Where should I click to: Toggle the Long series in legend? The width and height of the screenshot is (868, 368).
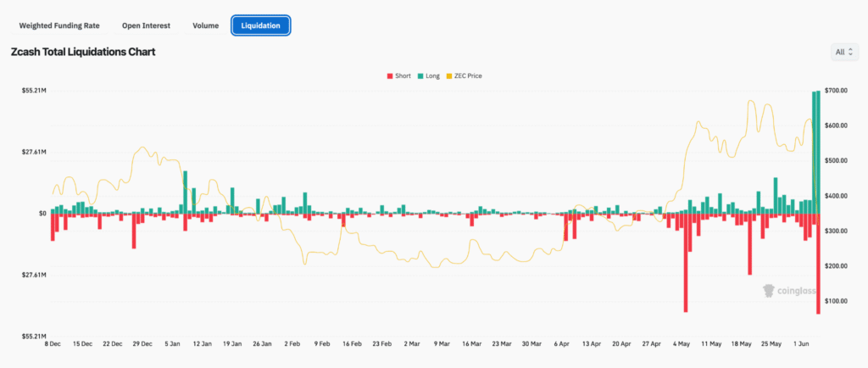(428, 75)
